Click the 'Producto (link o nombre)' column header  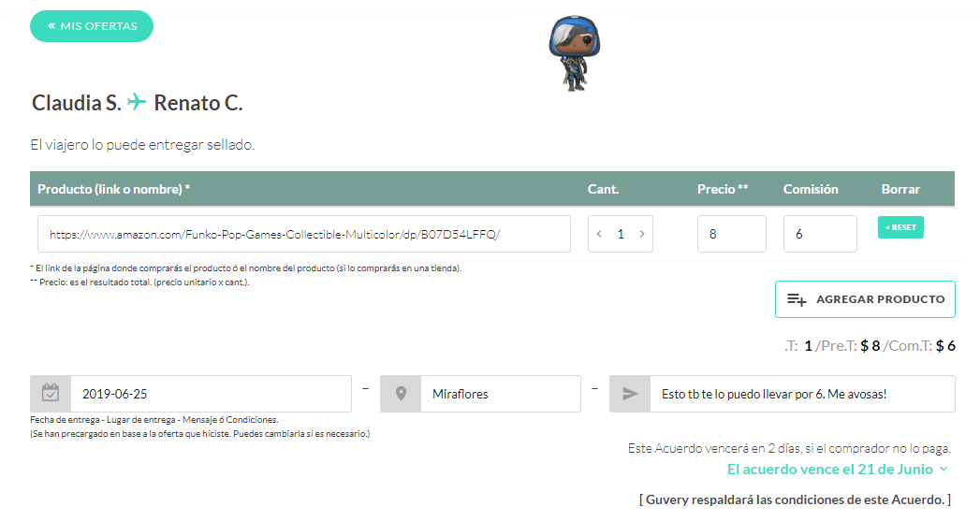click(x=114, y=189)
